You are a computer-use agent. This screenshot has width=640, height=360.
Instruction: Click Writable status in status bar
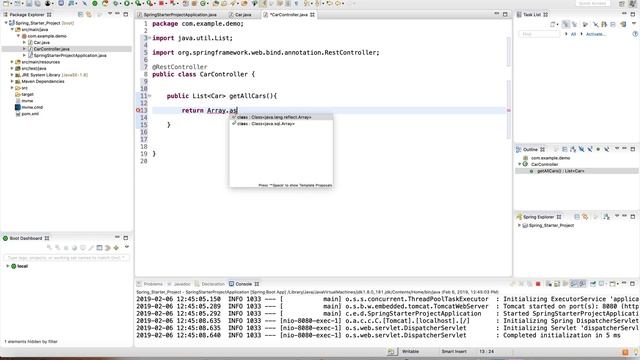point(410,351)
